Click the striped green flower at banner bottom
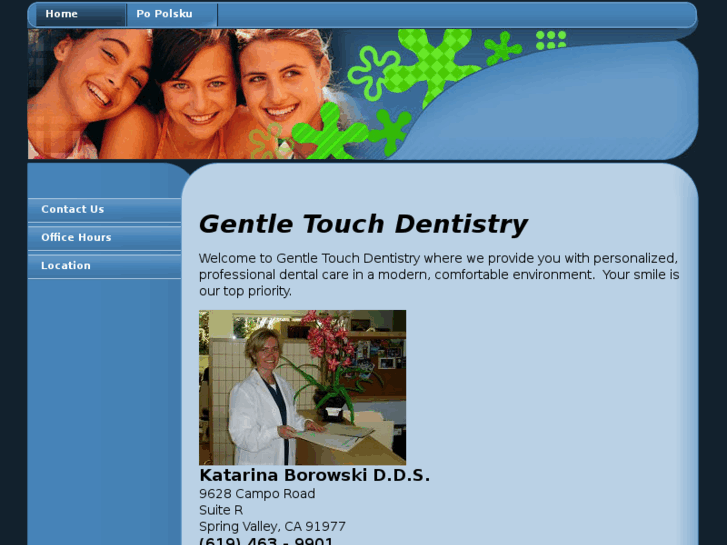 (330, 132)
